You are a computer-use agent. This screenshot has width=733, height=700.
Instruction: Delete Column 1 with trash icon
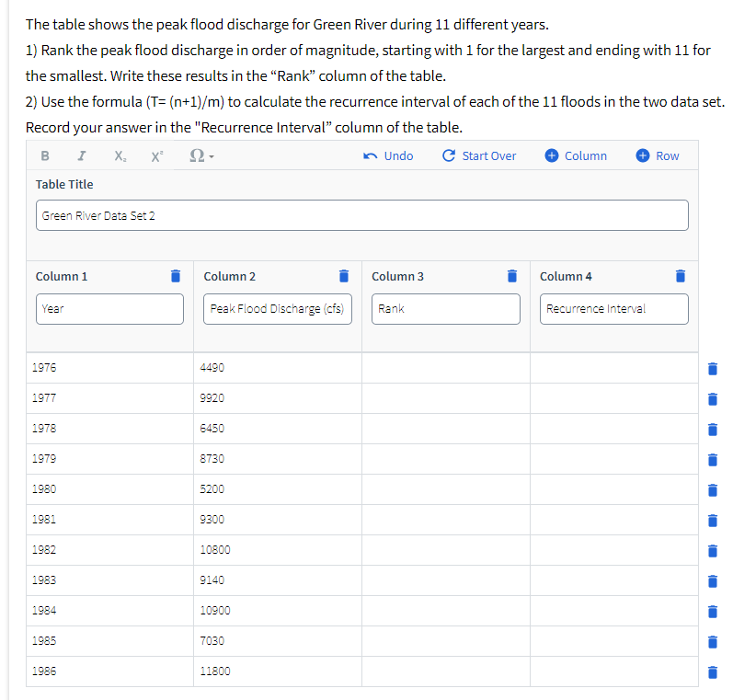click(x=176, y=276)
